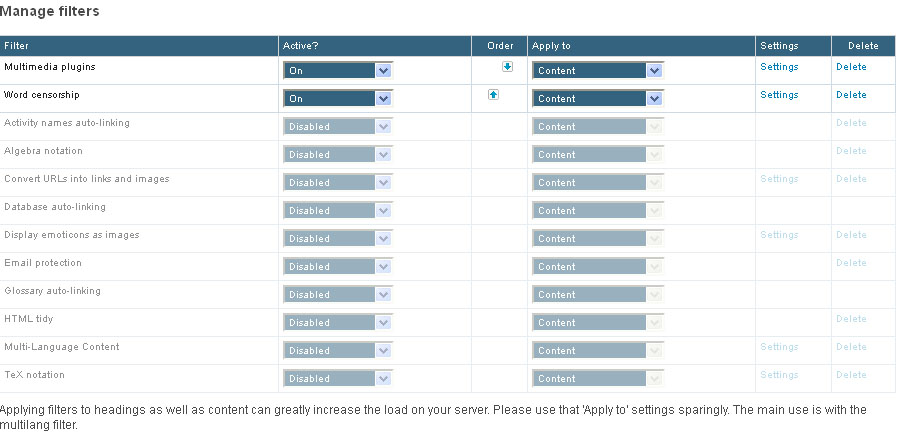899x445 pixels.
Task: Move Multimedia plugins filter down
Action: tap(507, 67)
